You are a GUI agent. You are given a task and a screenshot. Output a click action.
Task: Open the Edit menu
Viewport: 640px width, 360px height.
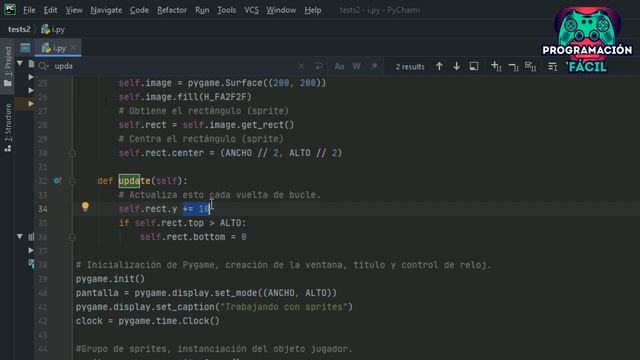tap(50, 10)
